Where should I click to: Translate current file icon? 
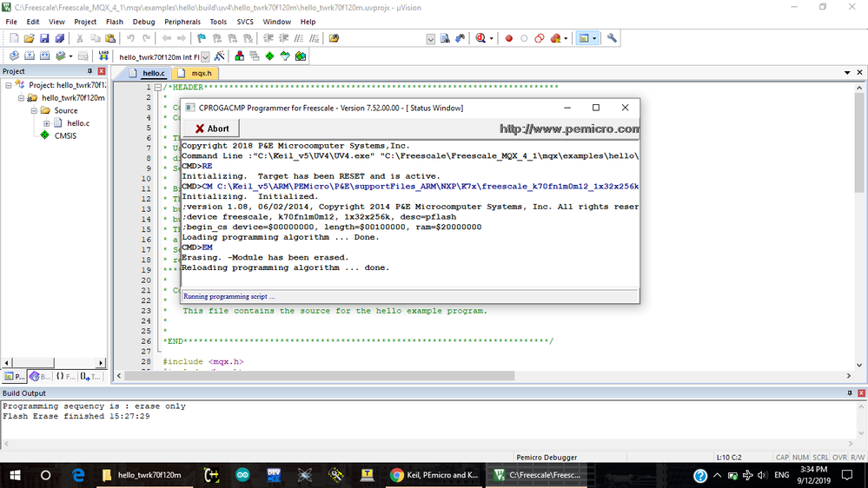click(x=15, y=56)
